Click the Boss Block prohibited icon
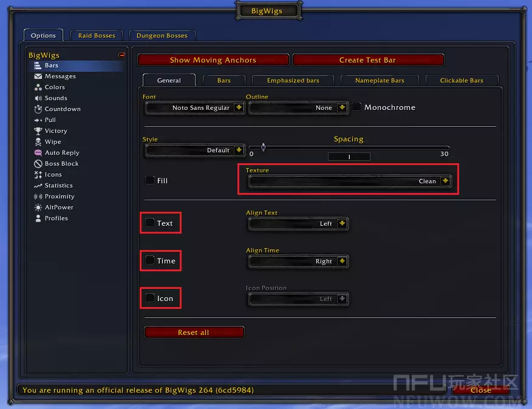 (x=39, y=164)
